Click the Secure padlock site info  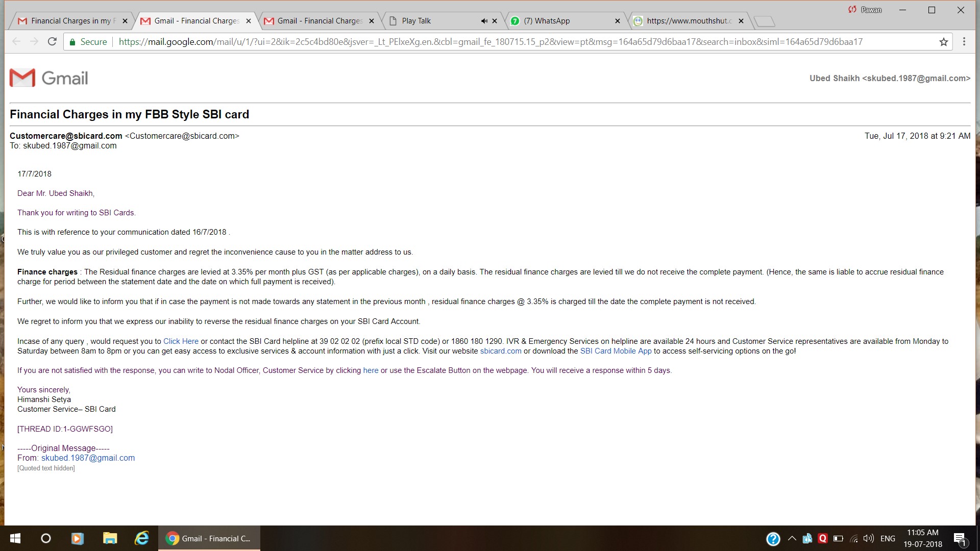(x=88, y=42)
